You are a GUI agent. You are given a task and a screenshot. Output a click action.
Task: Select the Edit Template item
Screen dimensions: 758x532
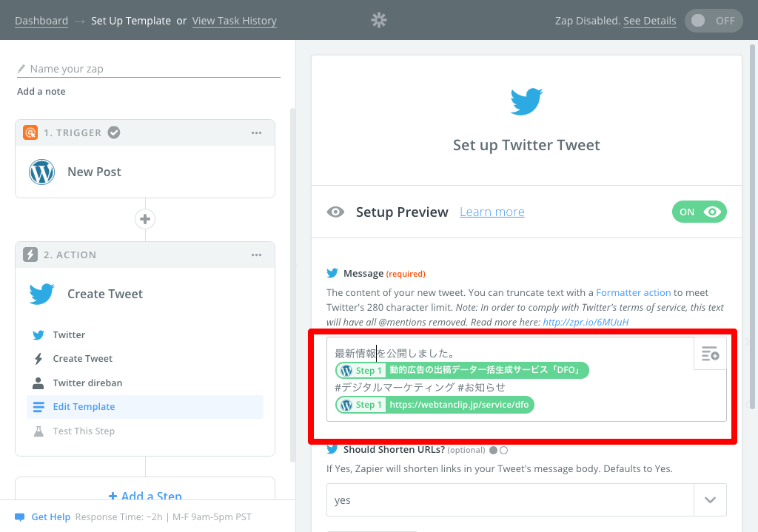pos(145,407)
